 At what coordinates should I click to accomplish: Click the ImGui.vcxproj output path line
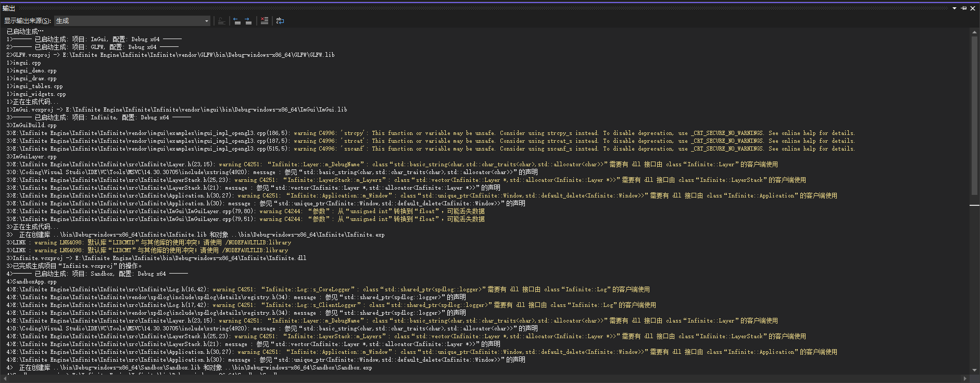click(177, 109)
